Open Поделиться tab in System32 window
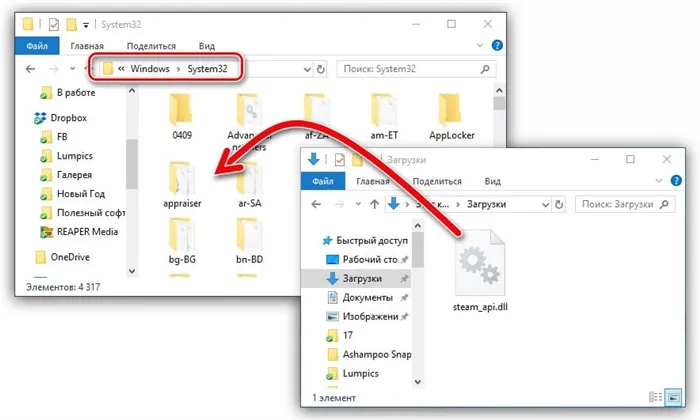This screenshot has width=700, height=420. click(151, 46)
